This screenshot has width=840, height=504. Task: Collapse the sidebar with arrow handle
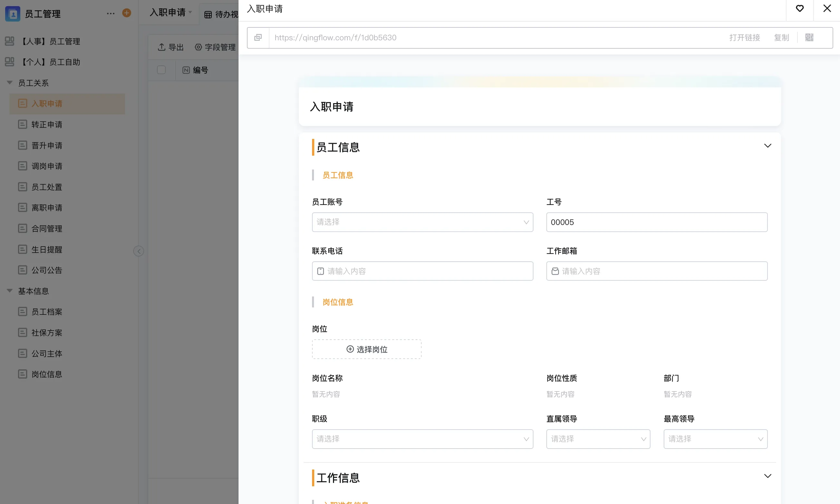coord(139,251)
